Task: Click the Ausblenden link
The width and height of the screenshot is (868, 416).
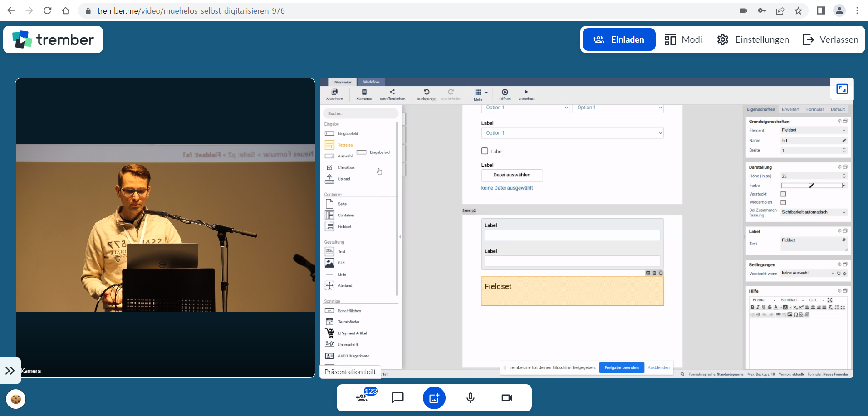Action: pyautogui.click(x=658, y=367)
